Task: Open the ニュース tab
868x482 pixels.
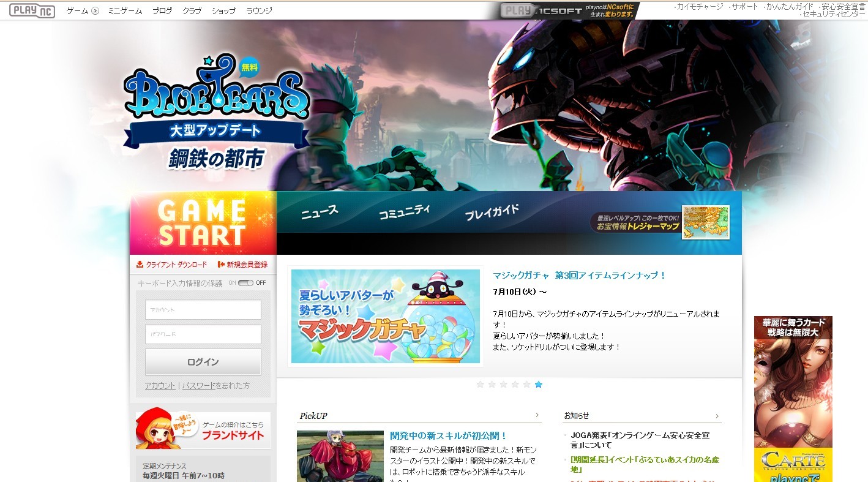Action: coord(319,212)
